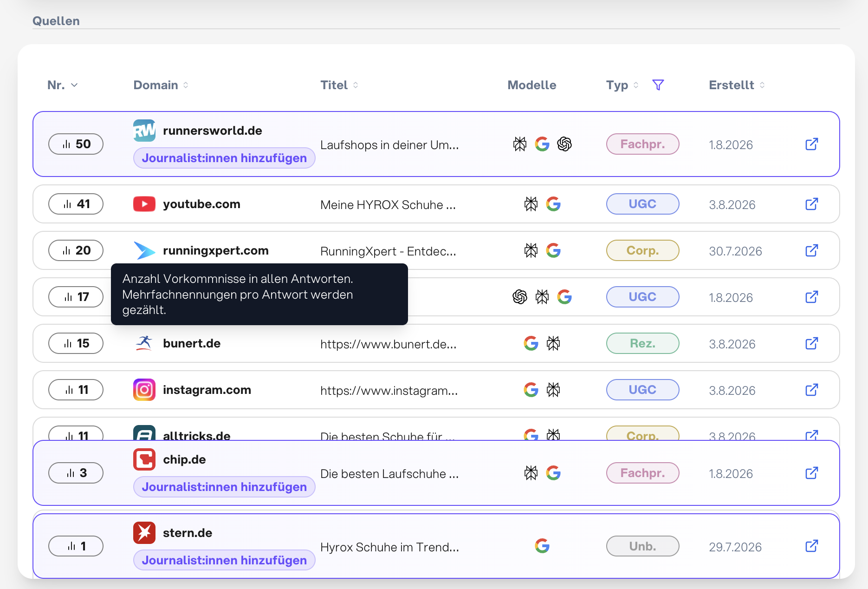Select title 'Meine HYROX Schuhe ...'
Image resolution: width=868 pixels, height=589 pixels.
pos(388,205)
